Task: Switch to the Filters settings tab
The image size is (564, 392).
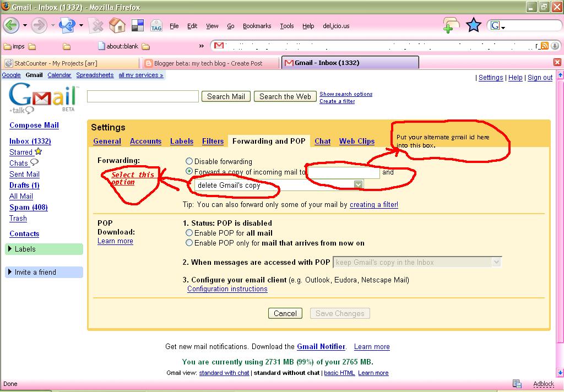Action: click(x=213, y=141)
